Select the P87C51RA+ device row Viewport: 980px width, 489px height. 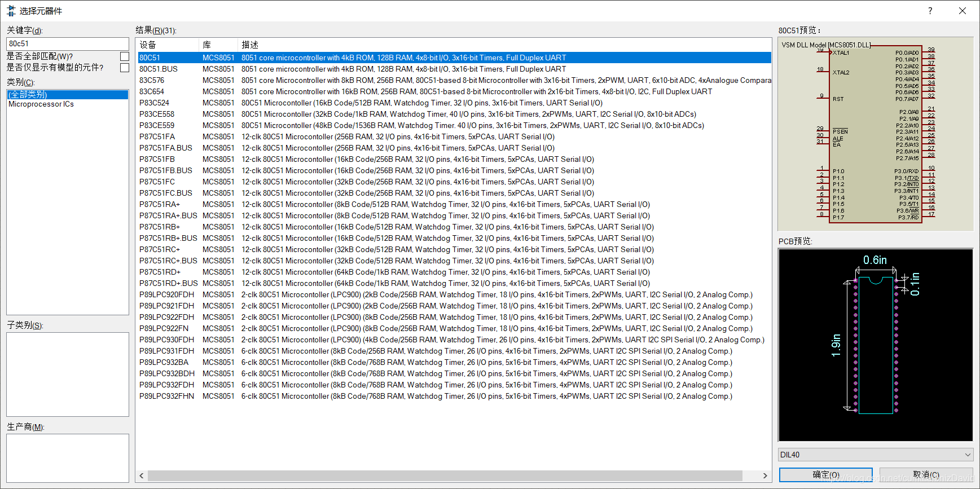pyautogui.click(x=454, y=204)
